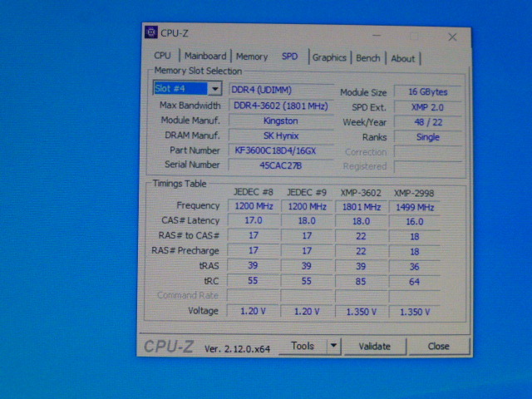This screenshot has height=399, width=532.
Task: Click XMP-2998 tRC value 64
Action: (x=415, y=282)
